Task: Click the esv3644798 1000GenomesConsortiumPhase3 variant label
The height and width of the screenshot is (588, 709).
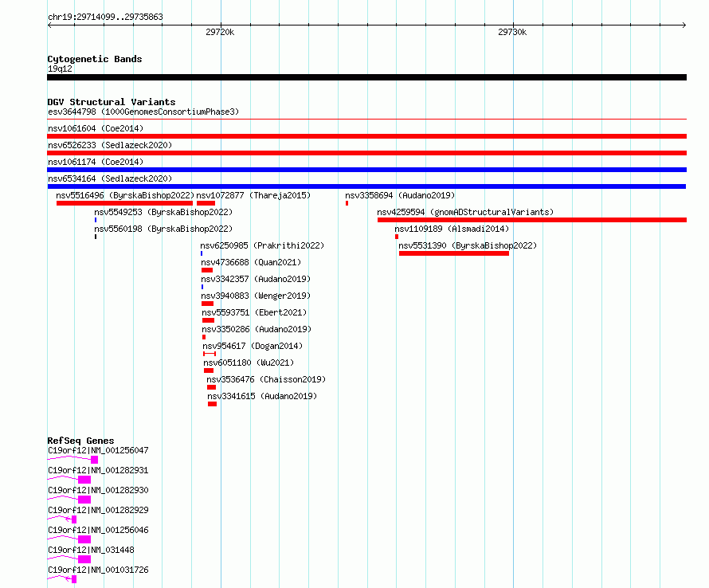Action: 143,112
